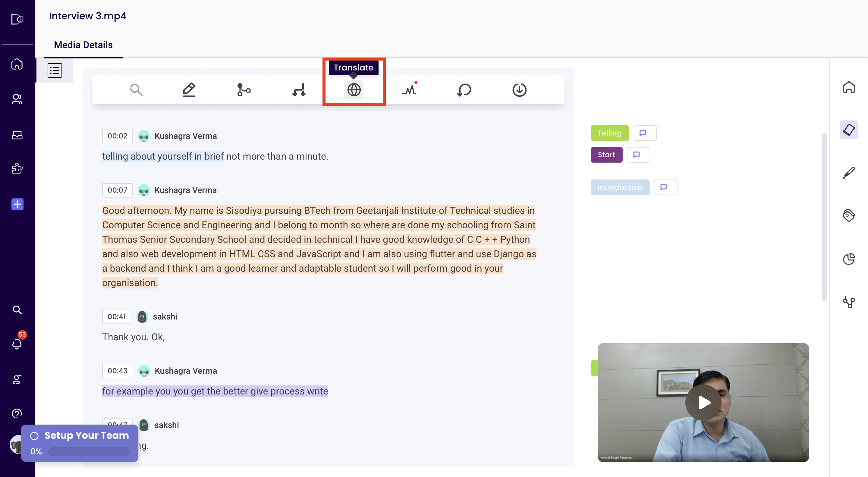868x477 pixels.
Task: Click the Introduction label
Action: (620, 187)
